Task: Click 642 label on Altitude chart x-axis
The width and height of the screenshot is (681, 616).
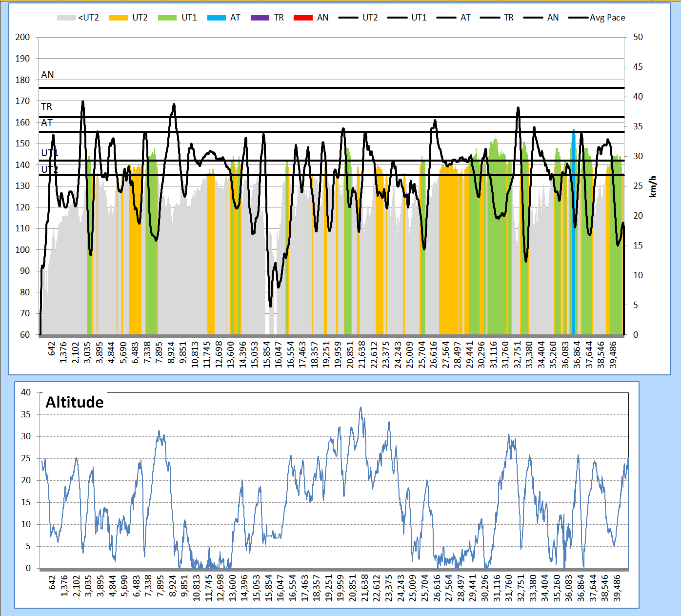Action: pyautogui.click(x=52, y=582)
